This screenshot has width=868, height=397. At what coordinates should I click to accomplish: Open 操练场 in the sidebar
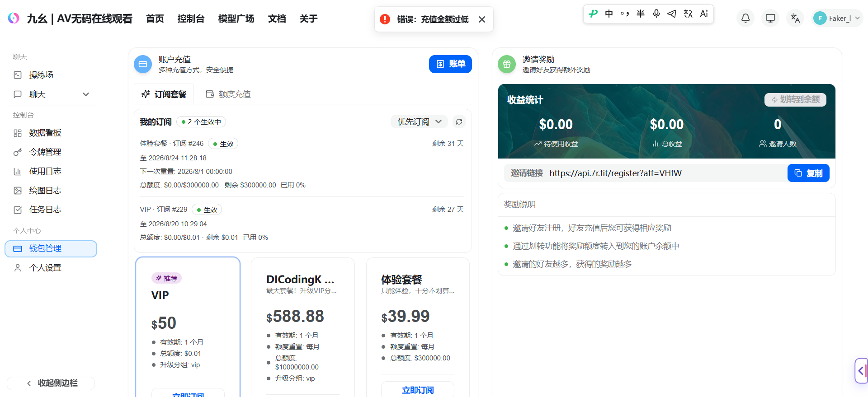coord(51,75)
